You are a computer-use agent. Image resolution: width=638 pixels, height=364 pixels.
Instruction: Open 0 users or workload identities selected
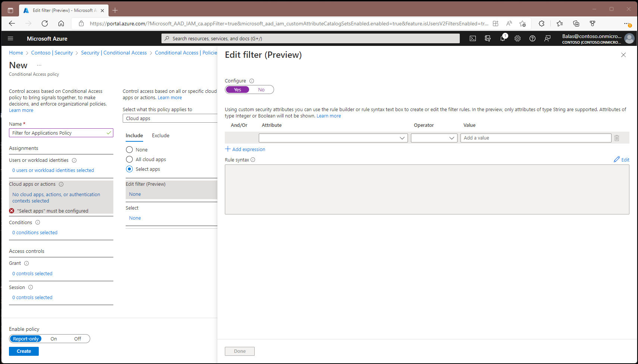coord(53,170)
